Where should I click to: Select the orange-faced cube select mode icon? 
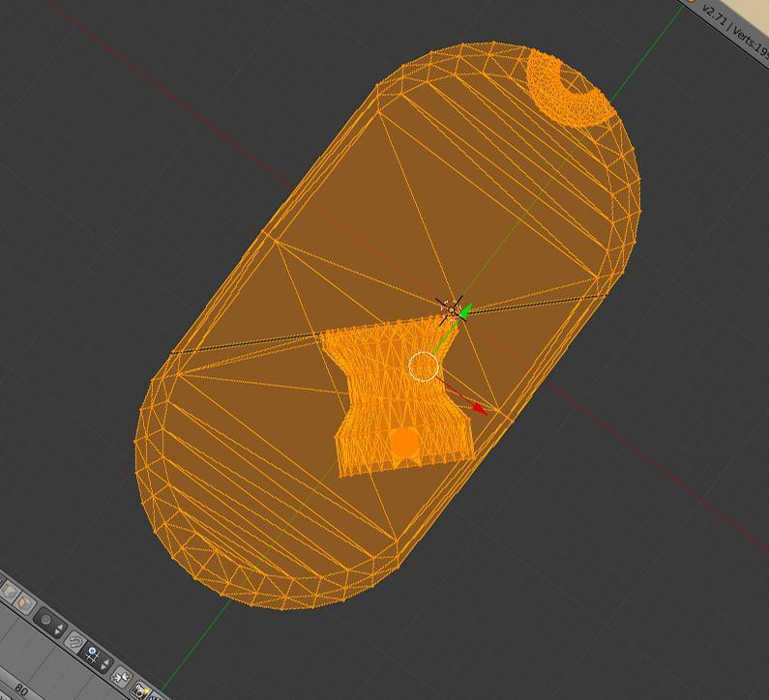[x=22, y=602]
